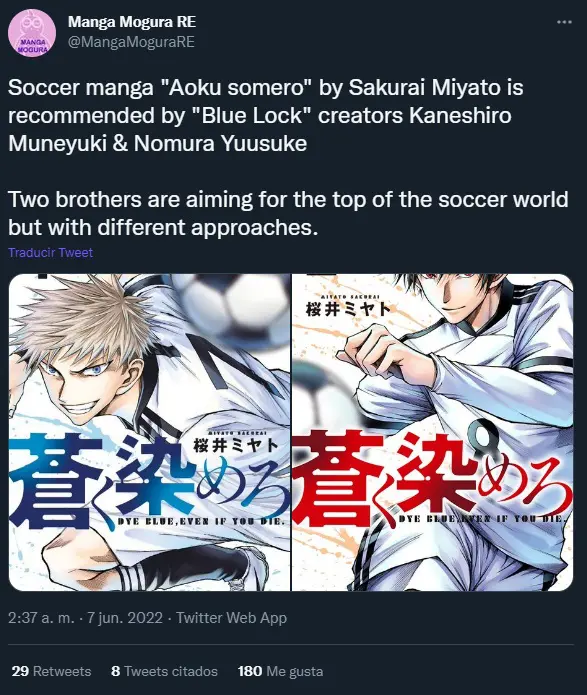Click the 7 jun. 2022 date

[125, 618]
